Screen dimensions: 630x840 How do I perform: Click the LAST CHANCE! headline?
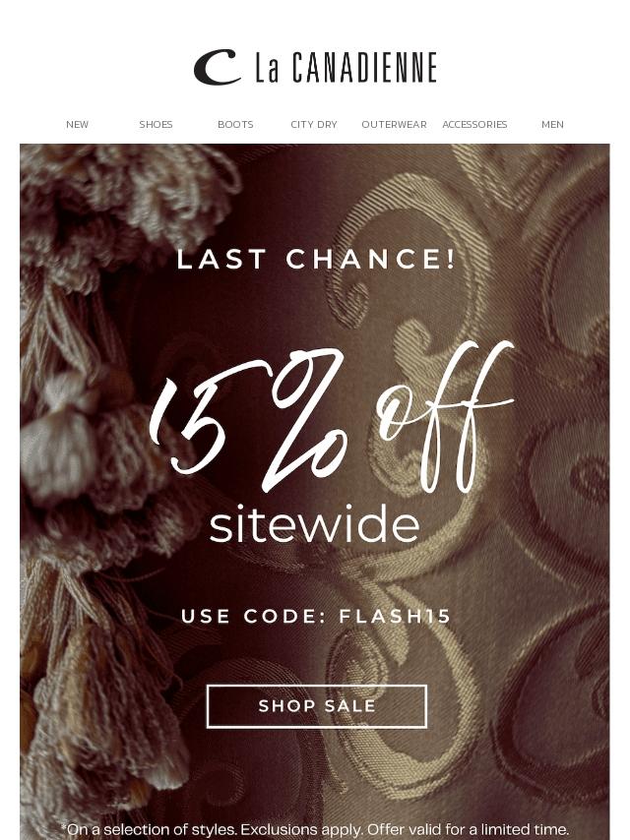(x=316, y=260)
